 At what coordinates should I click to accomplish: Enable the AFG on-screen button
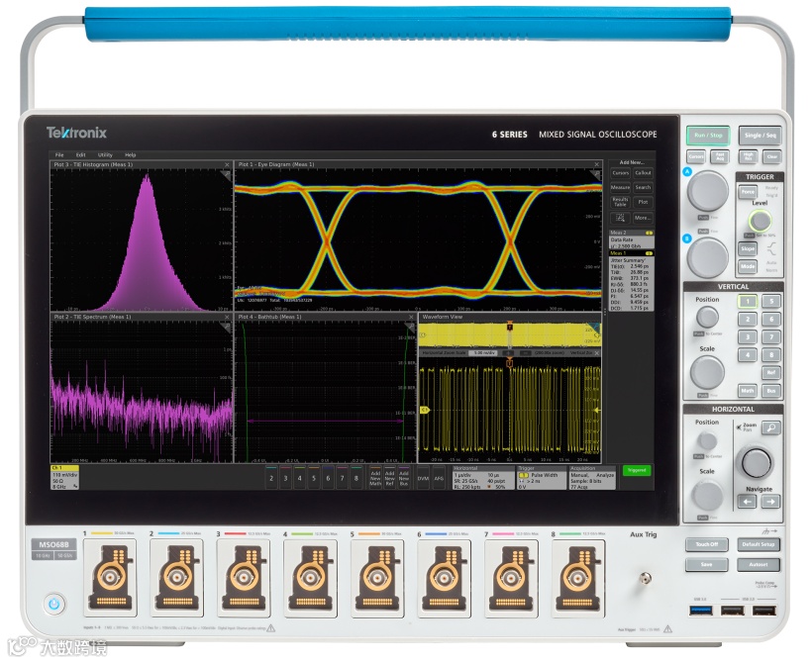(439, 478)
